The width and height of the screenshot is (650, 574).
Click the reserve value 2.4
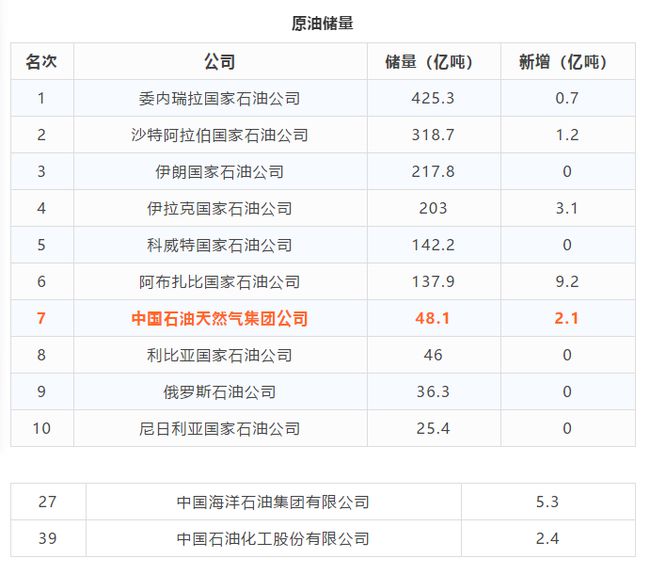[547, 538]
